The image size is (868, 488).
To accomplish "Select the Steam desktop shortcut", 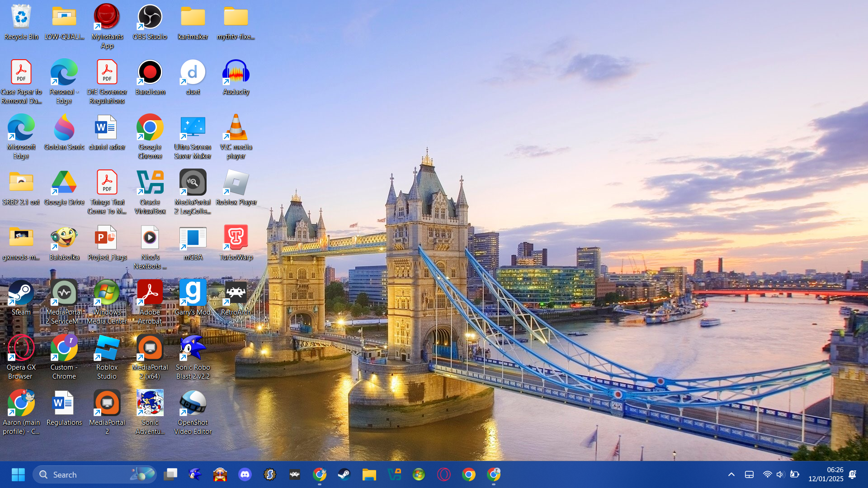I will tap(21, 293).
